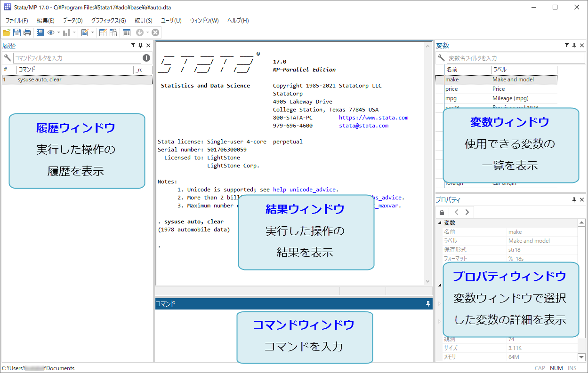
Task: Click the Break X circle icon
Action: coord(155,32)
